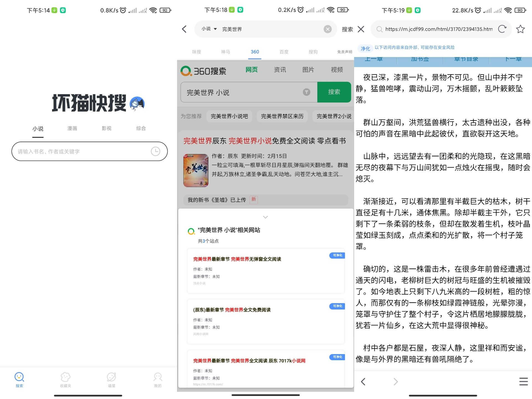Switch to 网页 results in 360
Image resolution: width=532 pixels, height=399 pixels.
(x=252, y=70)
